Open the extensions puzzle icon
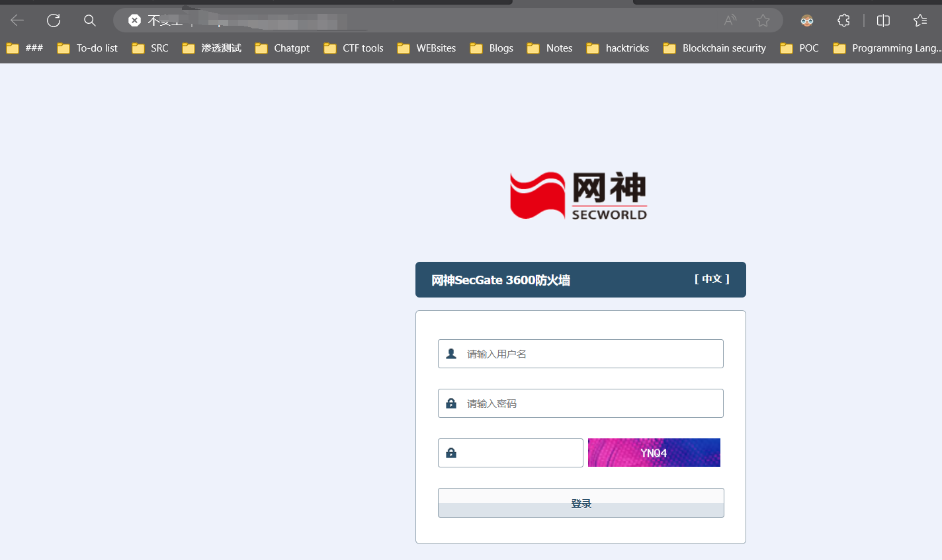The width and height of the screenshot is (942, 560). click(x=843, y=20)
